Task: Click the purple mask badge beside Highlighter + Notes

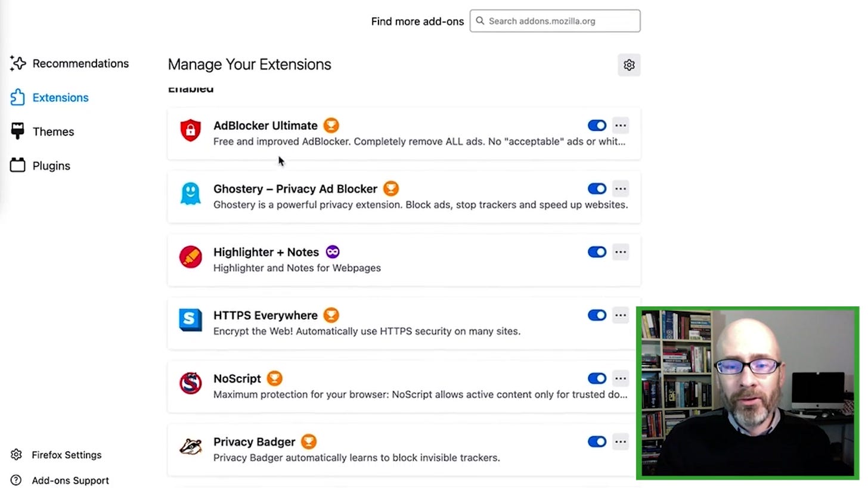Action: [x=333, y=252]
